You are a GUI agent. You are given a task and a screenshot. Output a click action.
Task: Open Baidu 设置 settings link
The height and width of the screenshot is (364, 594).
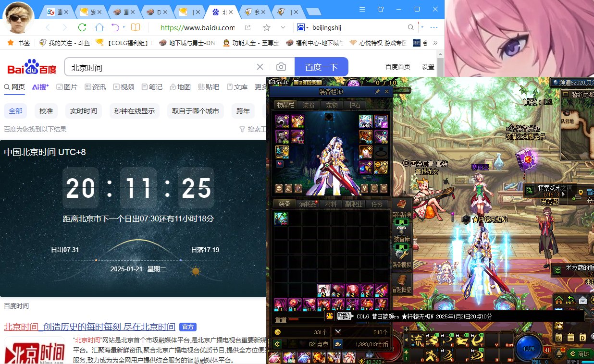pyautogui.click(x=428, y=67)
